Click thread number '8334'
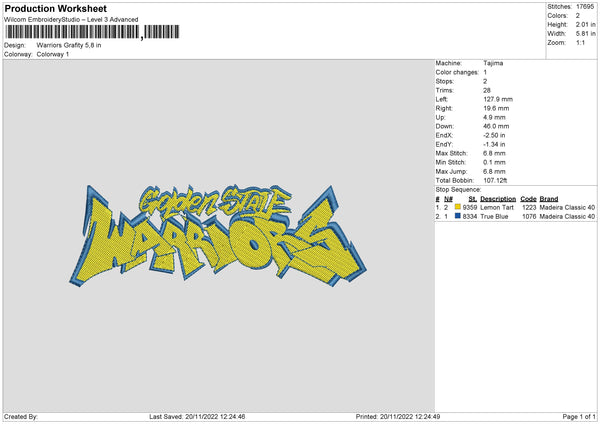 point(470,217)
